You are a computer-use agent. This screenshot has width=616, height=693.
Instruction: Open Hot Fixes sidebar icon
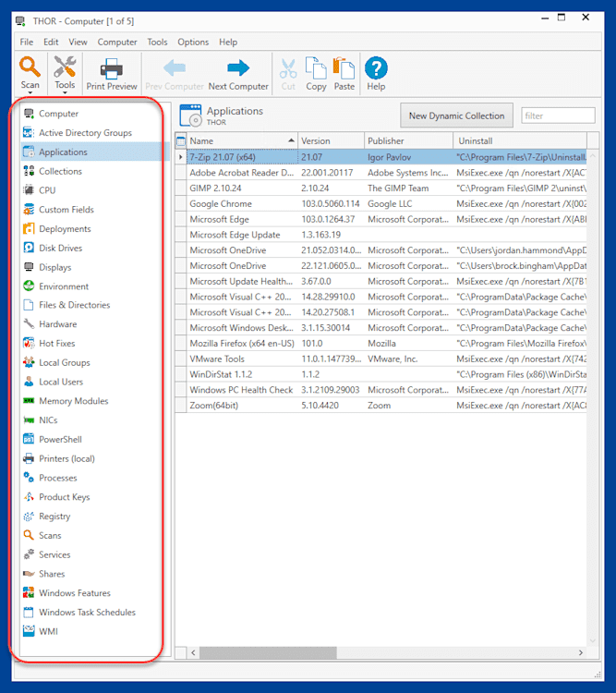click(29, 344)
